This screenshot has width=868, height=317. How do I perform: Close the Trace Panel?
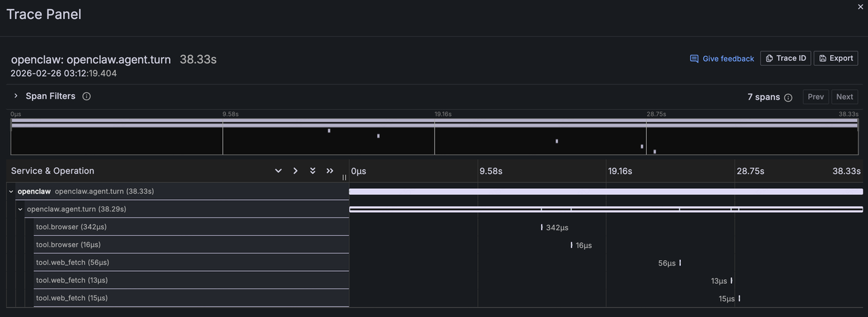(x=861, y=7)
